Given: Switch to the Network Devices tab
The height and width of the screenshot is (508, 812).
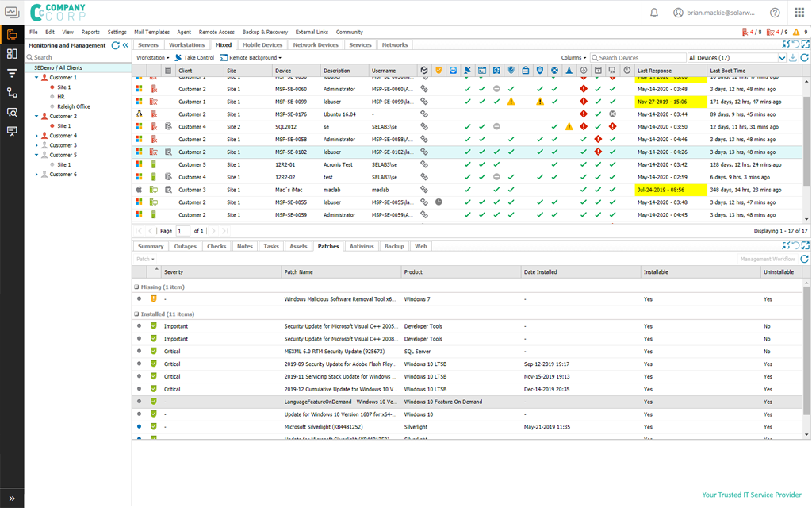Looking at the screenshot, I should click(316, 45).
